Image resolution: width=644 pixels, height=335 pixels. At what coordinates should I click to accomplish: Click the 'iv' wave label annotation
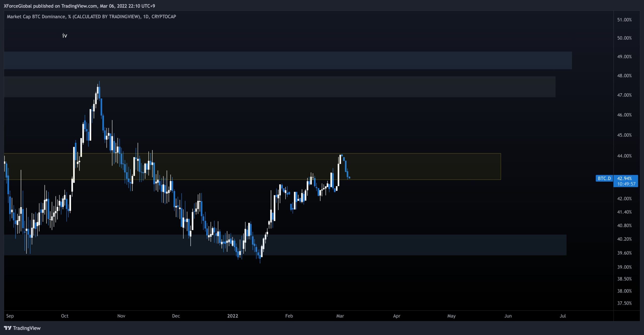tap(65, 36)
